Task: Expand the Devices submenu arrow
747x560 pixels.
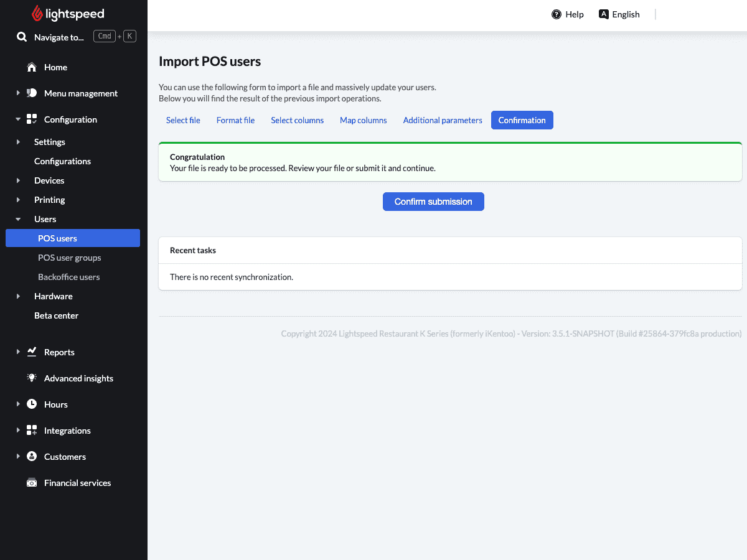Action: [18, 180]
